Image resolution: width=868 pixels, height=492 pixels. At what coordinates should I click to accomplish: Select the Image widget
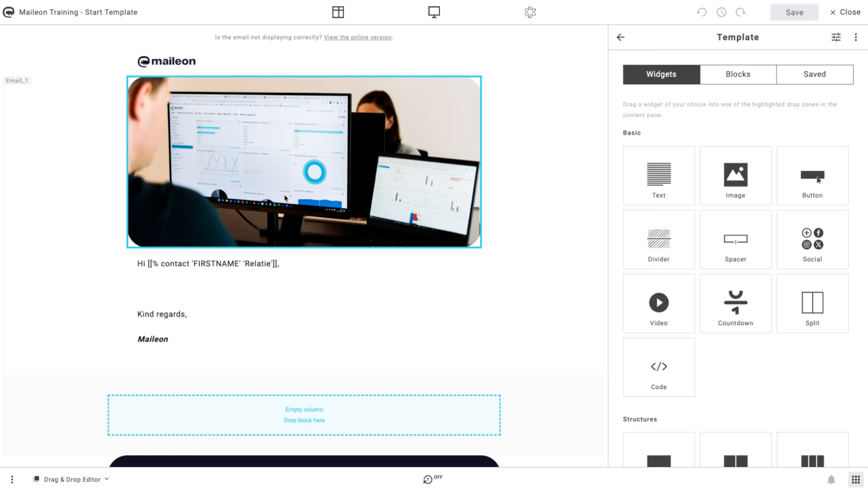point(735,176)
